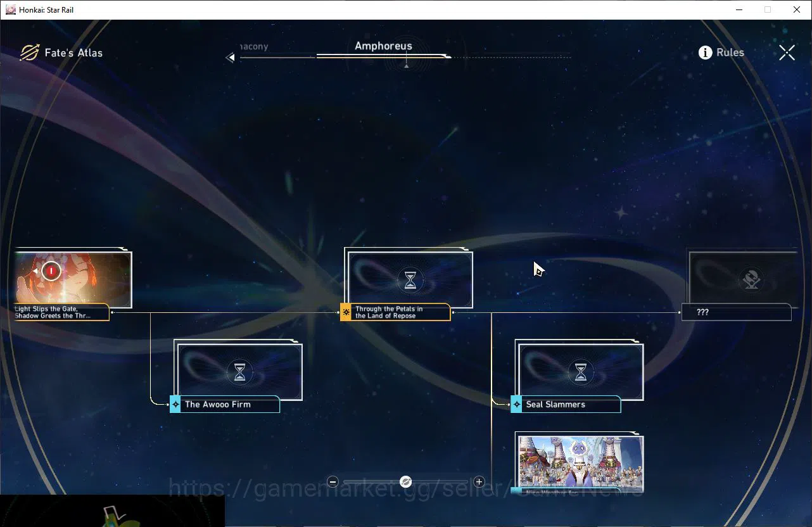
Task: Select the Amphoreus world tab
Action: [x=383, y=46]
